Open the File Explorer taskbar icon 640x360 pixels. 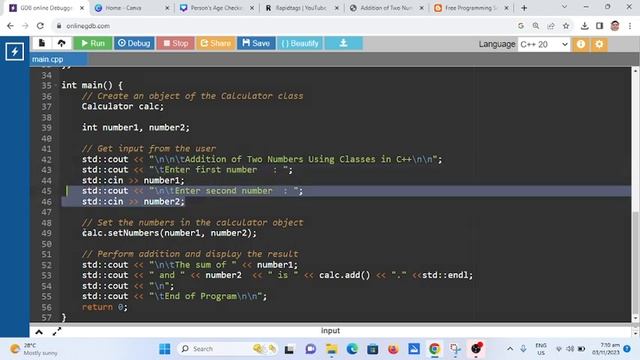pos(331,349)
